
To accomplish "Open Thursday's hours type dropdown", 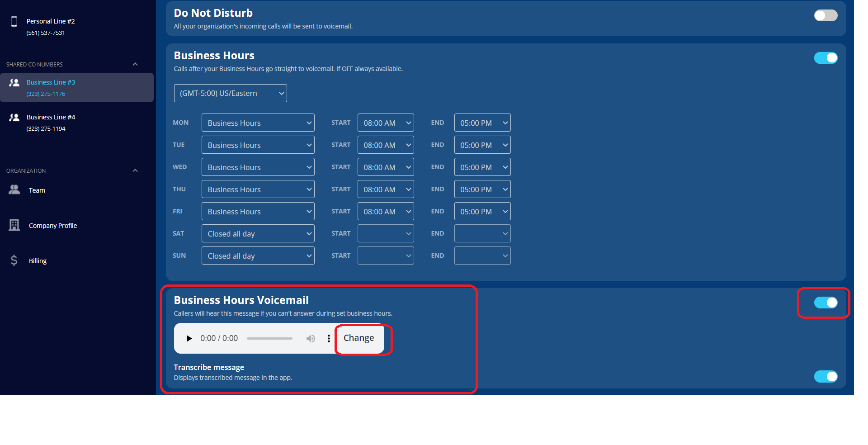I will point(258,189).
